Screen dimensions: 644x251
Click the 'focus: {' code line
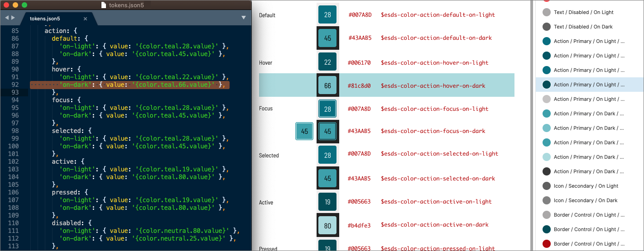tap(67, 100)
